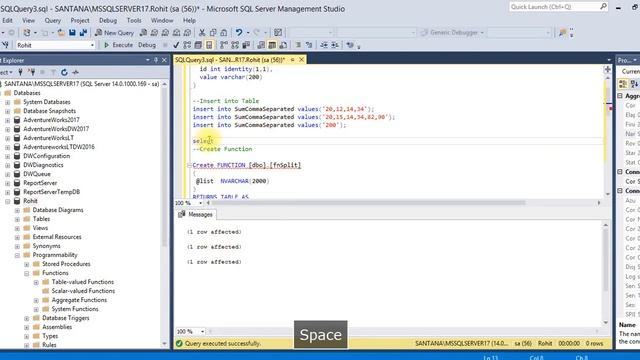Expand the Table-valued Functions folder

(36, 282)
